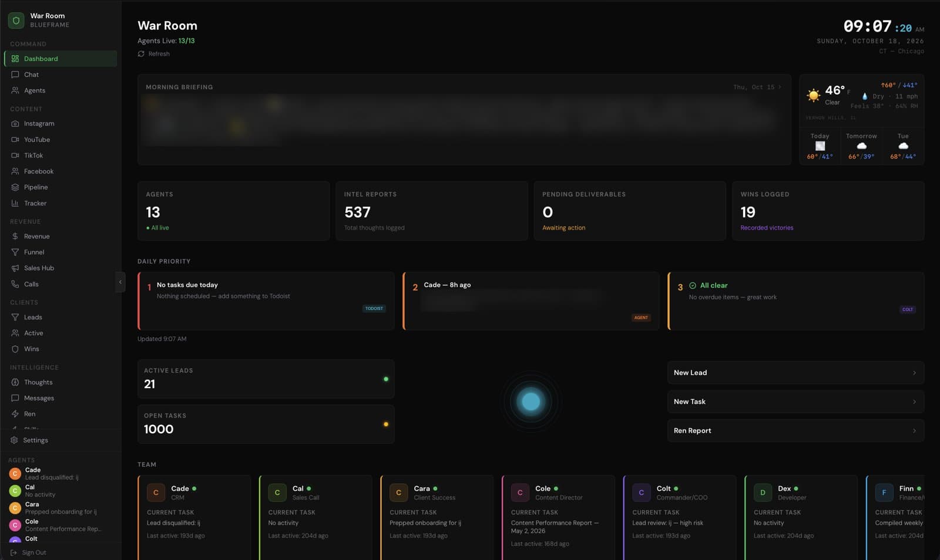Select Cal in the sidebar Agents list
The height and width of the screenshot is (560, 940).
pyautogui.click(x=61, y=491)
